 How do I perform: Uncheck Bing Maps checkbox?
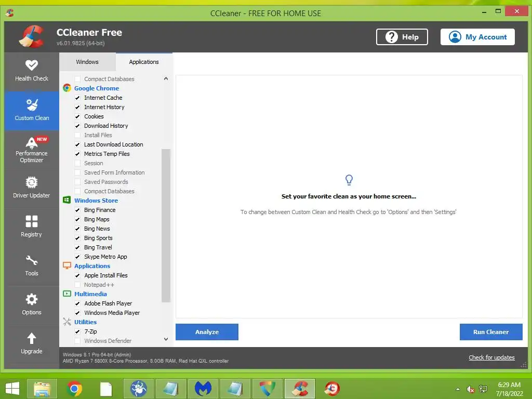pos(77,220)
